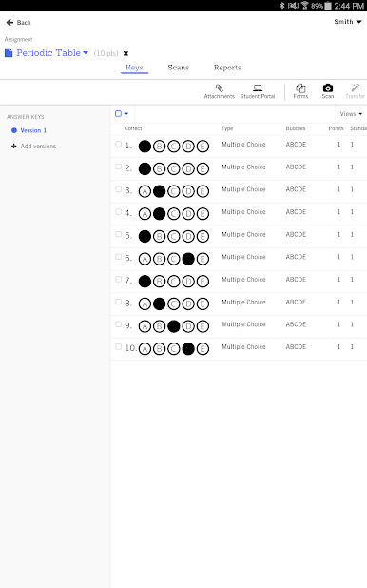Viewport: 367px width, 588px height.
Task: Mark bubble D for question 4
Action: tap(188, 214)
